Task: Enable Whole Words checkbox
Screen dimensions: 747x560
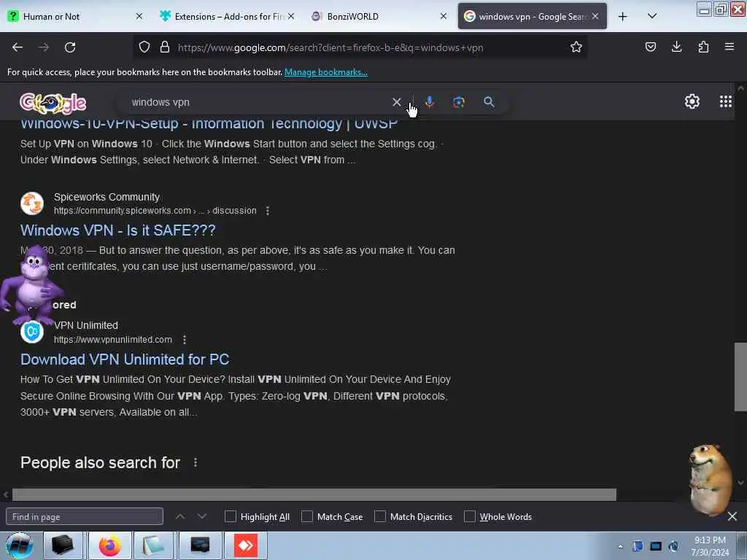Action: pyautogui.click(x=470, y=516)
